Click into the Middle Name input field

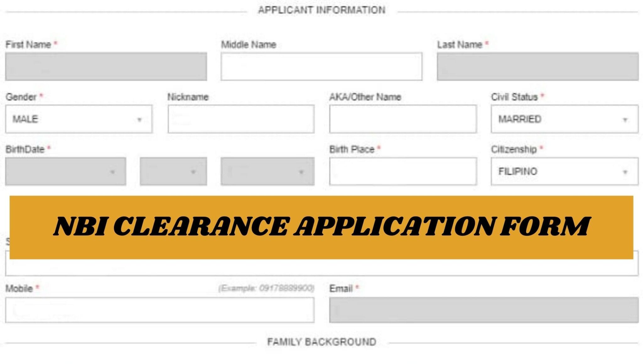(x=321, y=66)
